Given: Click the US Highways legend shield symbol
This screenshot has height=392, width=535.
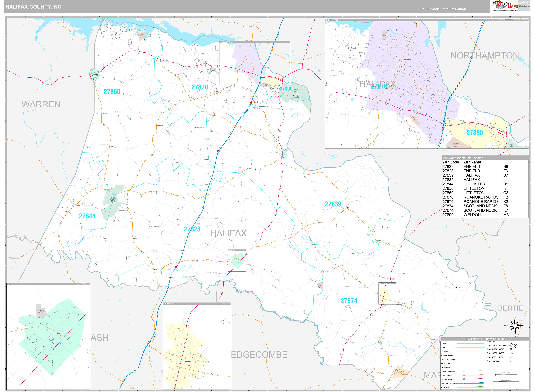Looking at the screenshot, I should click(464, 379).
